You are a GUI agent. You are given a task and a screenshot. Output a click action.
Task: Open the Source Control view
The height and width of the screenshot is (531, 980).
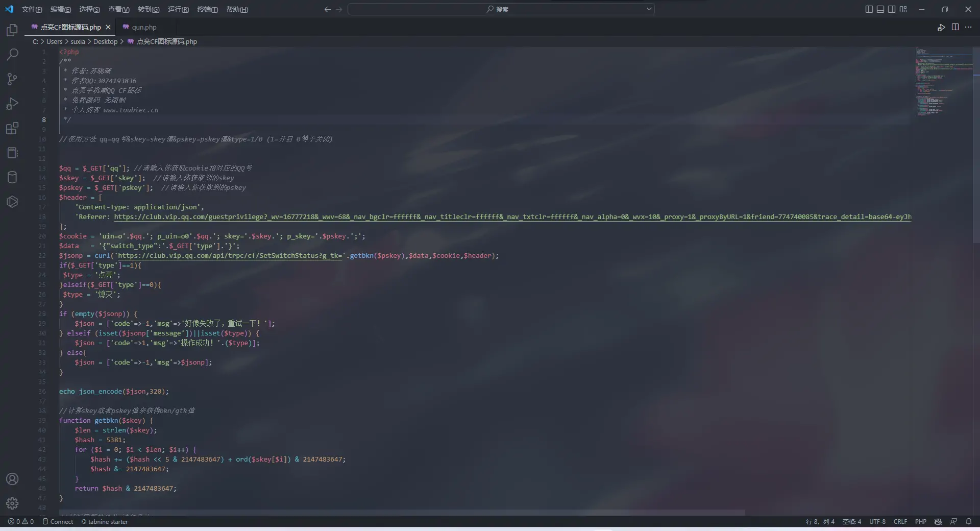click(x=12, y=79)
